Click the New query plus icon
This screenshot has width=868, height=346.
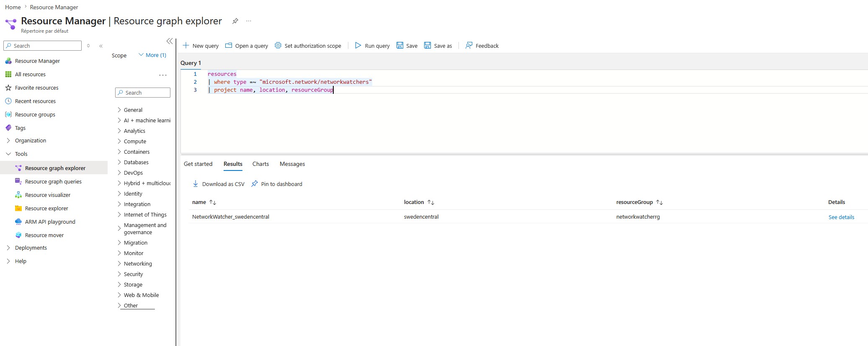186,45
